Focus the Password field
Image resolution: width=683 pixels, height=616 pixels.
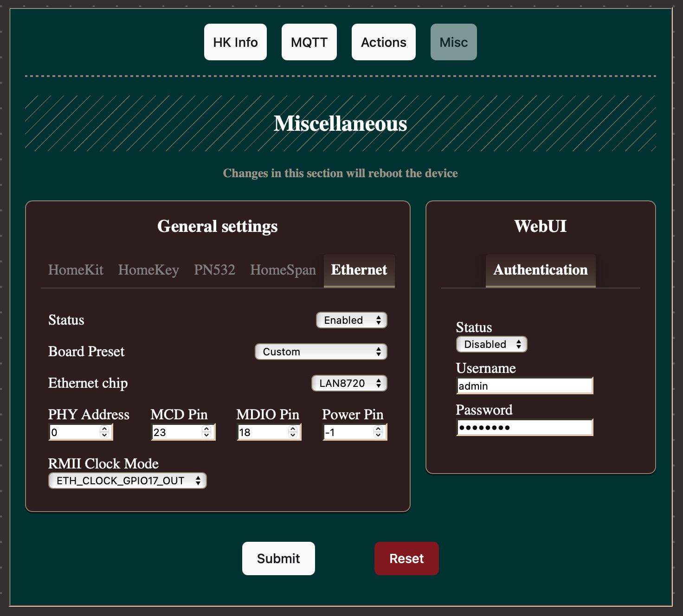[524, 428]
